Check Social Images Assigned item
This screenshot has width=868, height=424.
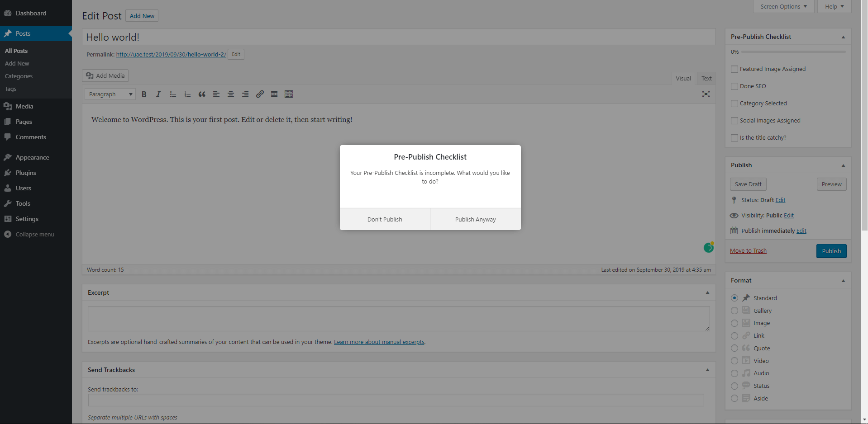(x=734, y=121)
